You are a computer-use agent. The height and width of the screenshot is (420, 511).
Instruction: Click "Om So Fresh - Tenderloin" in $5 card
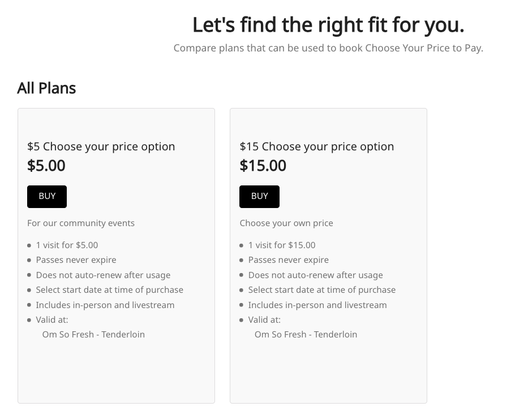click(x=93, y=334)
